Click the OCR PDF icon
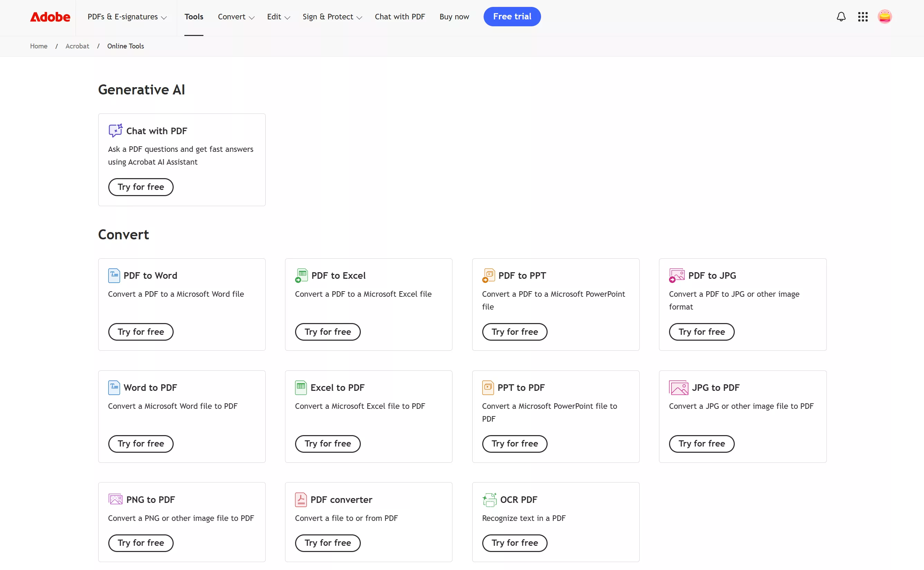 click(x=490, y=499)
